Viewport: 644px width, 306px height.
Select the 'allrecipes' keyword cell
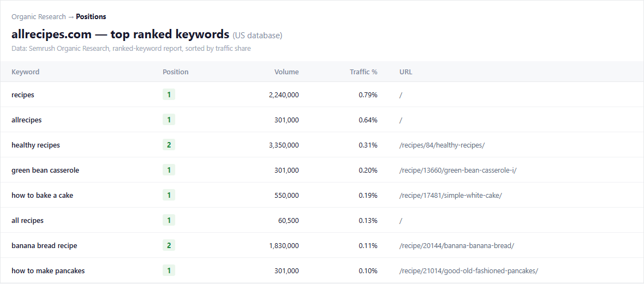(27, 120)
